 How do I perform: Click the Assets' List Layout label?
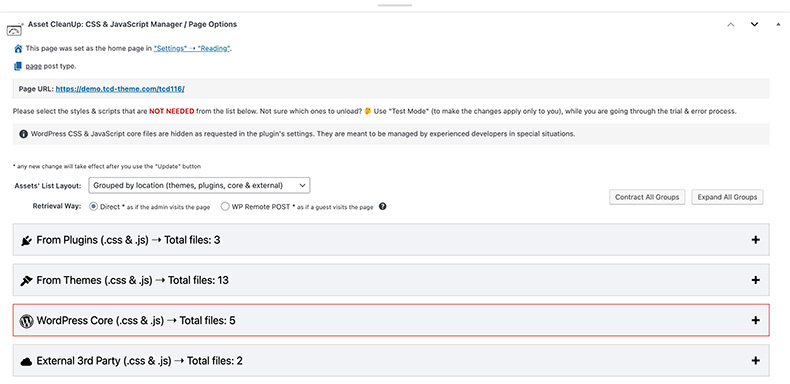48,185
